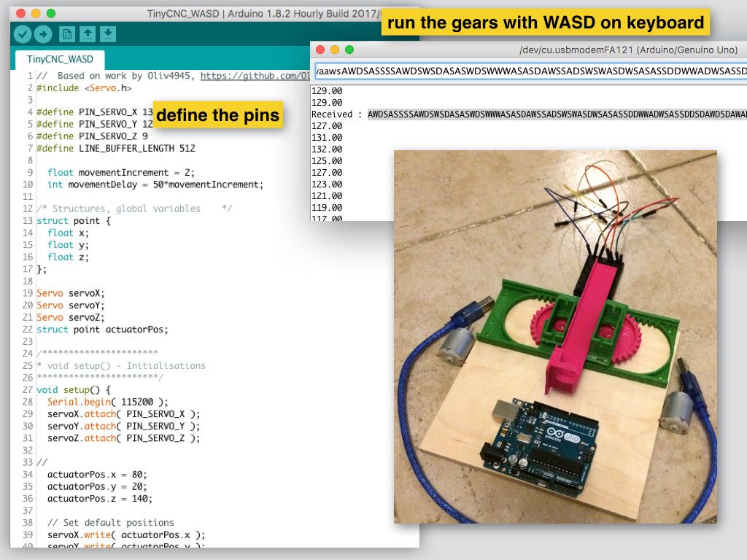The width and height of the screenshot is (747, 560).
Task: Click 'void setup() {' on line 27
Action: [x=74, y=390]
